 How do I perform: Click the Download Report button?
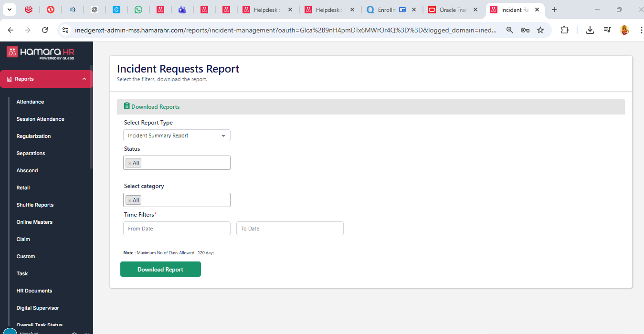[x=160, y=269]
